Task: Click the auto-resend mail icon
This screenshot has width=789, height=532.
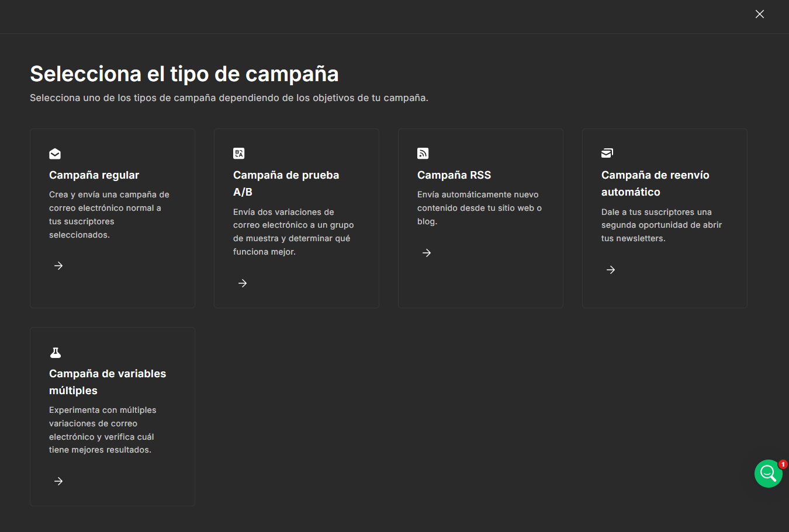Action: pos(607,153)
